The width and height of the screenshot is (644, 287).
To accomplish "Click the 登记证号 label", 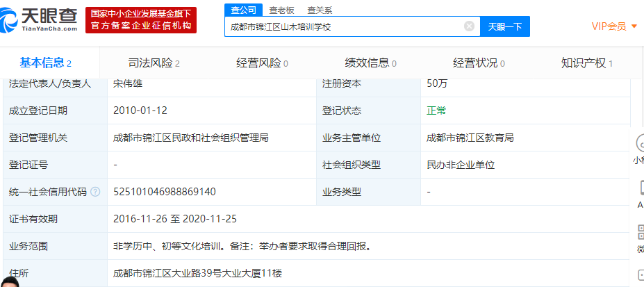I will click(28, 165).
